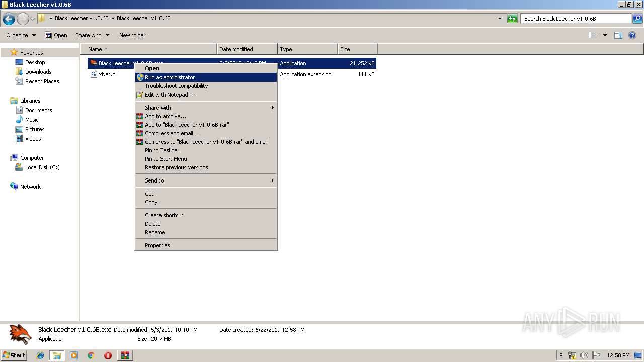
Task: Open the view options dropdown arrow
Action: pyautogui.click(x=605, y=35)
